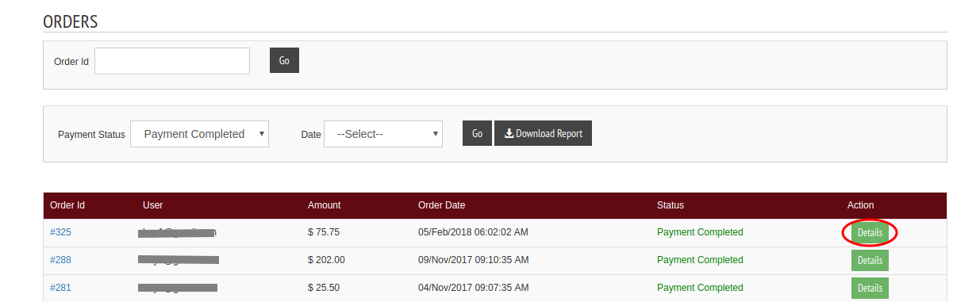Click the Action column header

[x=861, y=205]
